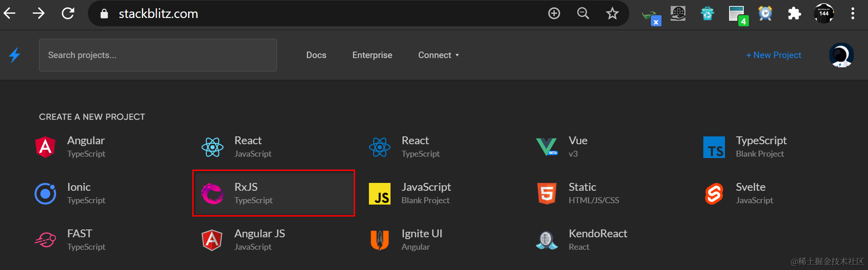Viewport: 868px width, 270px height.
Task: Click the yellow JS JavaScript icon
Action: (x=379, y=194)
